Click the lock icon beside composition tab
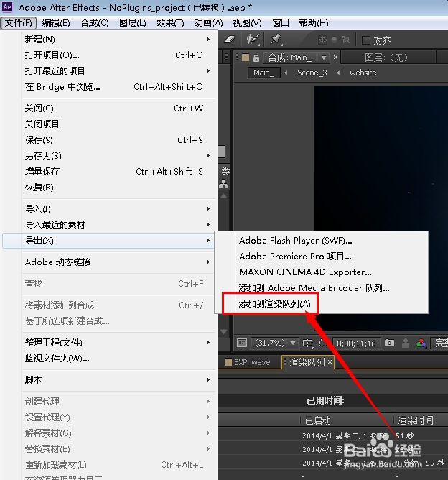This screenshot has width=448, height=480. pyautogui.click(x=256, y=57)
